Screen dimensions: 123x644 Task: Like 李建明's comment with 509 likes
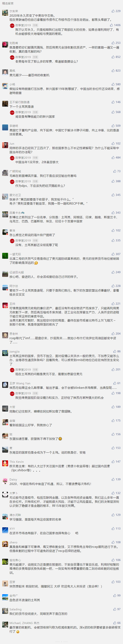coord(113,126)
